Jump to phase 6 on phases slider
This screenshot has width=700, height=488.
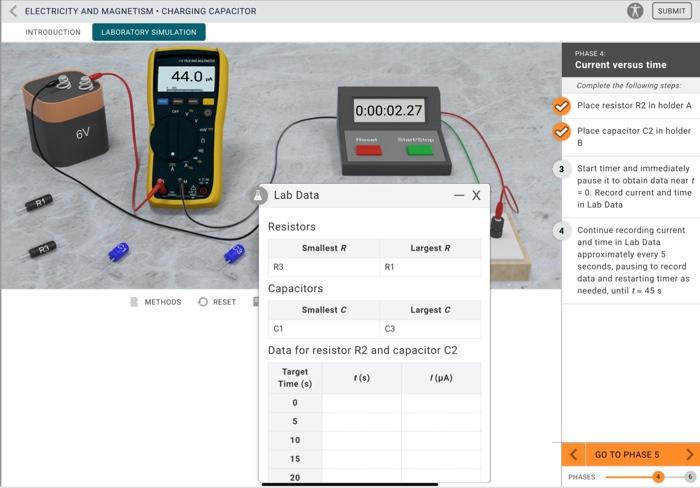(690, 477)
